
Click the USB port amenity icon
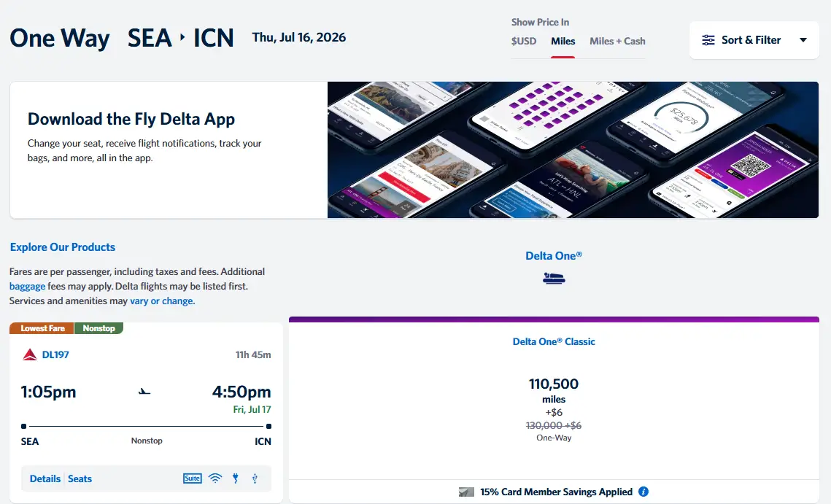pos(255,478)
